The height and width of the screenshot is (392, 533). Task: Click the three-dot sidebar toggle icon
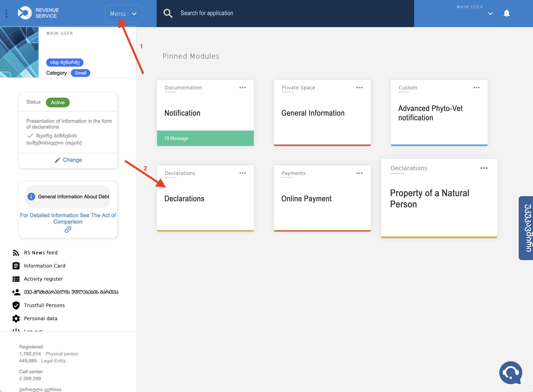(x=6, y=14)
